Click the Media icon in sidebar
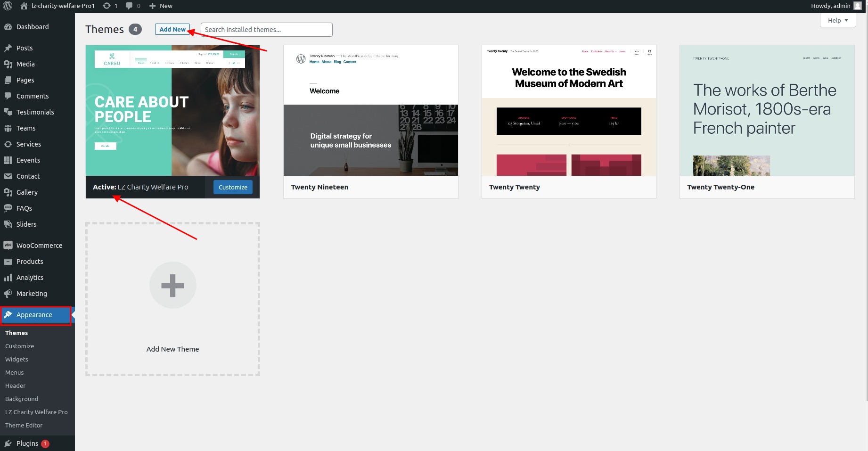 [8, 64]
